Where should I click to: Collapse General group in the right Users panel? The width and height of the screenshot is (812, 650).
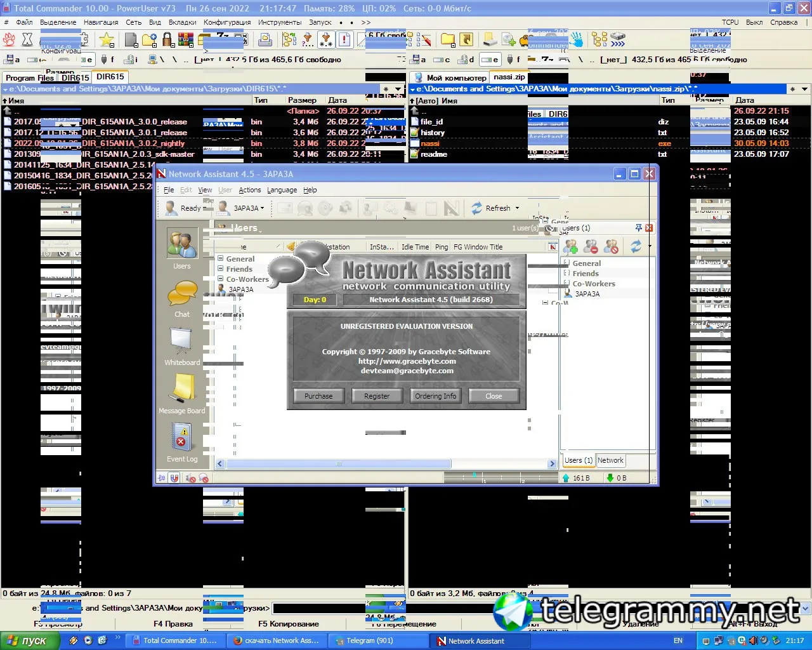click(566, 263)
